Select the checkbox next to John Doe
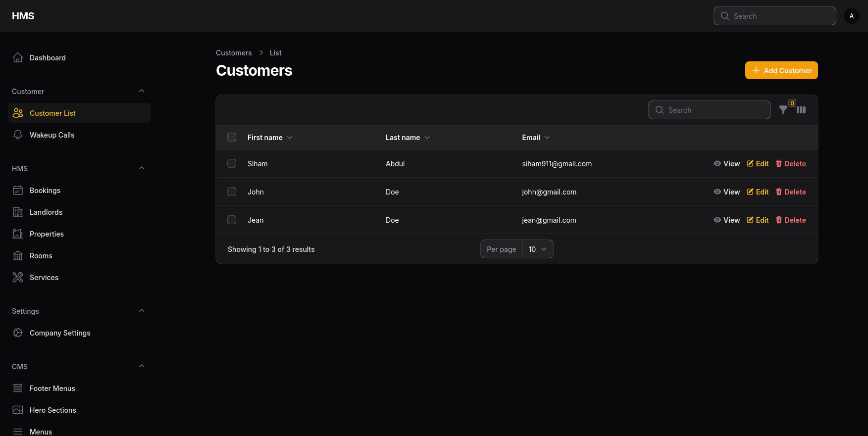The width and height of the screenshot is (868, 436). coord(232,192)
